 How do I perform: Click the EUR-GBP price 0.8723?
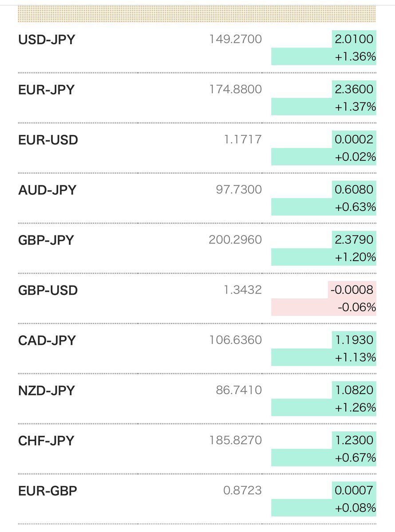tap(242, 491)
